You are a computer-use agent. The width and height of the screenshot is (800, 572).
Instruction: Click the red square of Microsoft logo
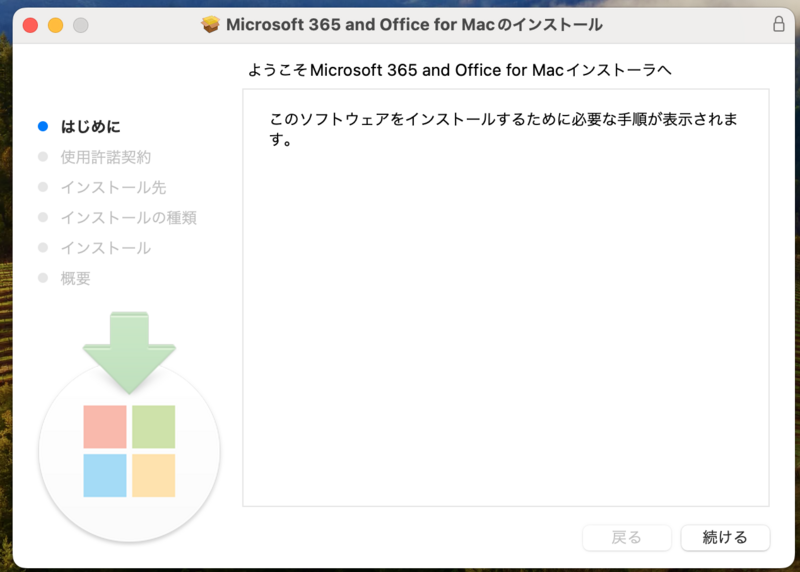[105, 427]
